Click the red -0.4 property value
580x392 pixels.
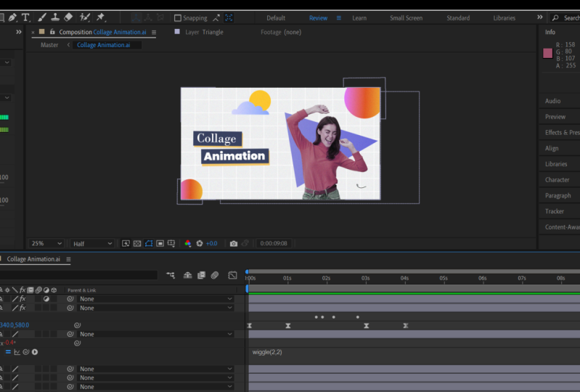[10, 343]
